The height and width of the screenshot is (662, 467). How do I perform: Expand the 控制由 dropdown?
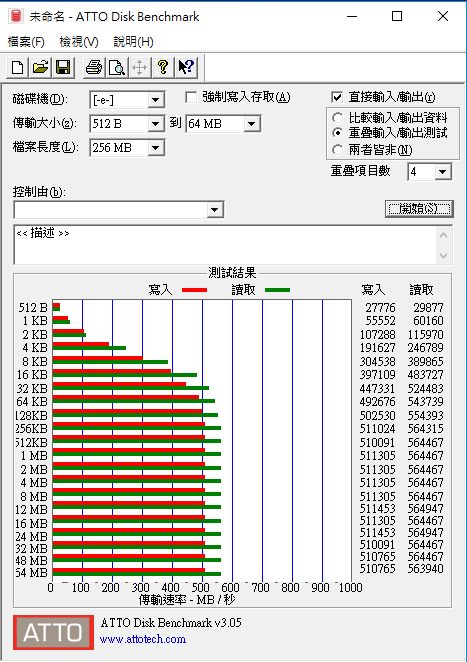pyautogui.click(x=214, y=210)
